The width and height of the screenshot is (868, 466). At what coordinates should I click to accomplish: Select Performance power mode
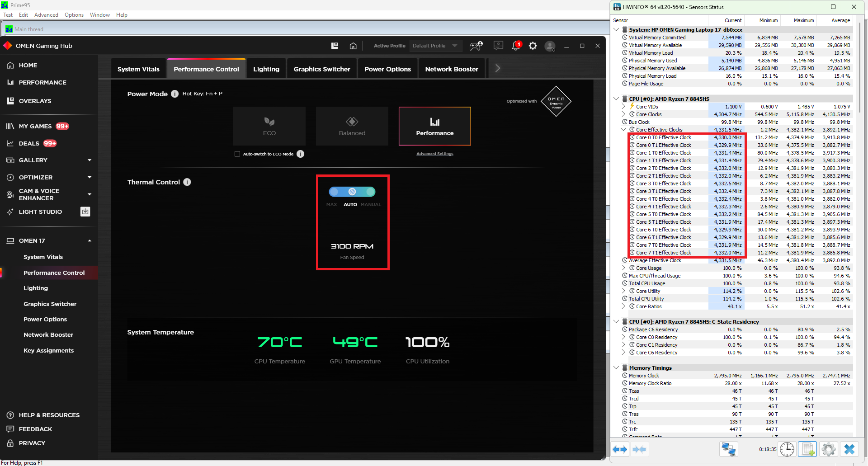pyautogui.click(x=435, y=126)
